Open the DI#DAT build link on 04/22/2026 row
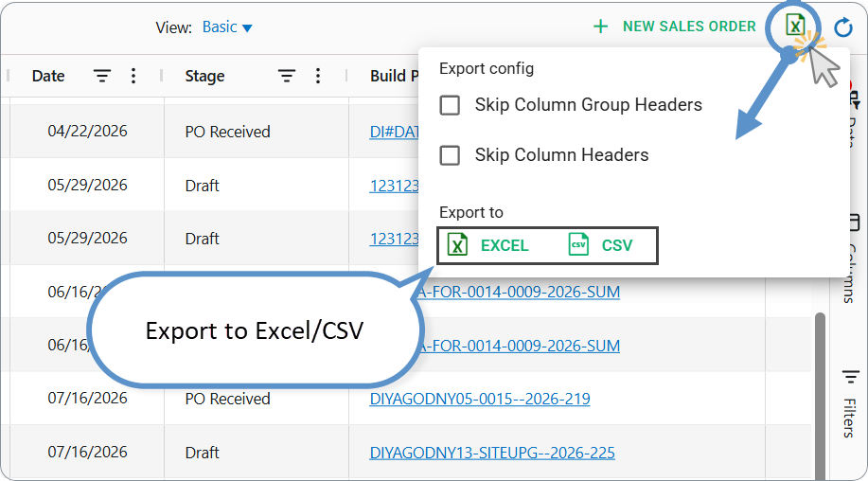The height and width of the screenshot is (481, 868). point(394,132)
